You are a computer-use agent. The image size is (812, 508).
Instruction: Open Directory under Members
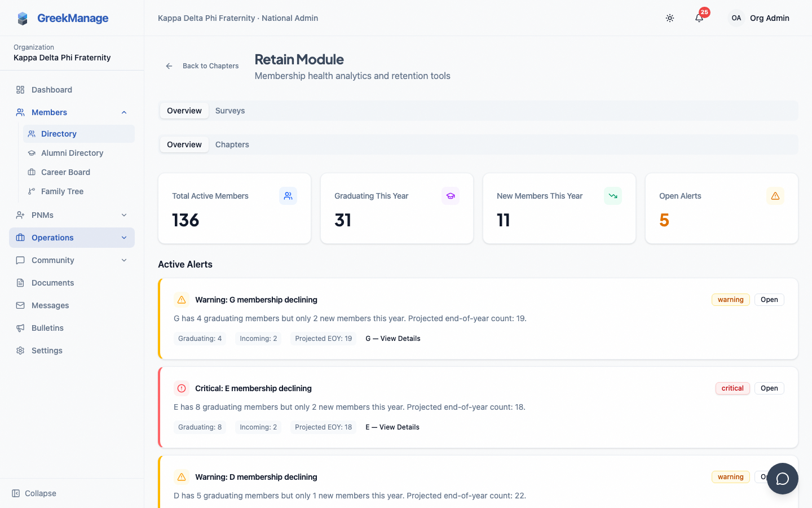pos(79,134)
